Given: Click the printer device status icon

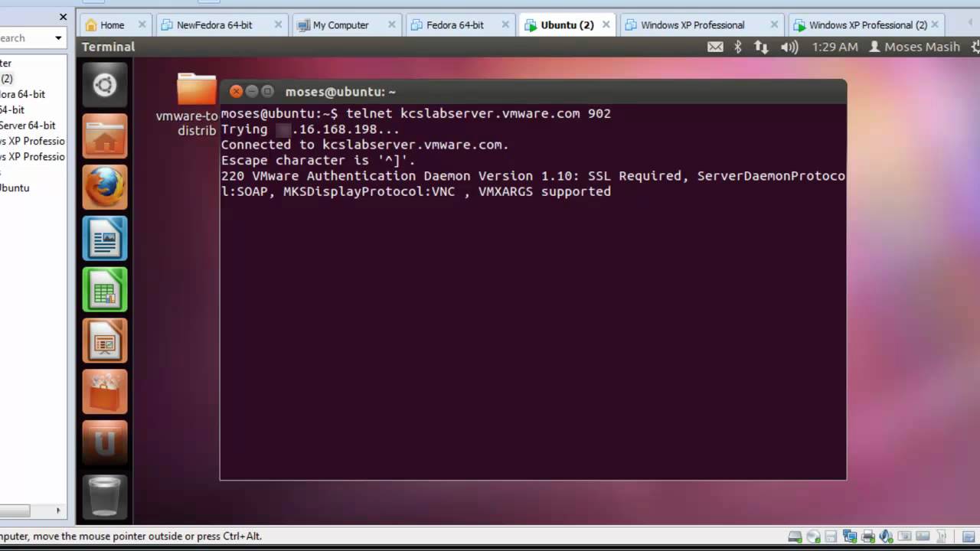Looking at the screenshot, I should (868, 536).
